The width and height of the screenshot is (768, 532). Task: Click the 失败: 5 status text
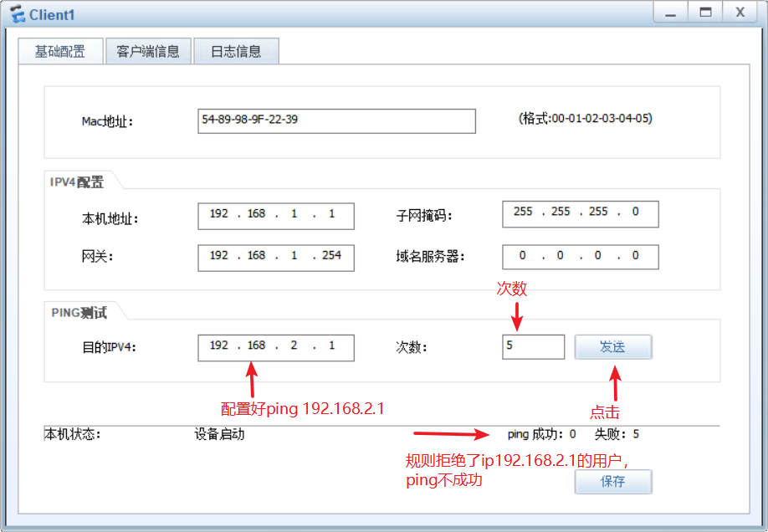[617, 434]
